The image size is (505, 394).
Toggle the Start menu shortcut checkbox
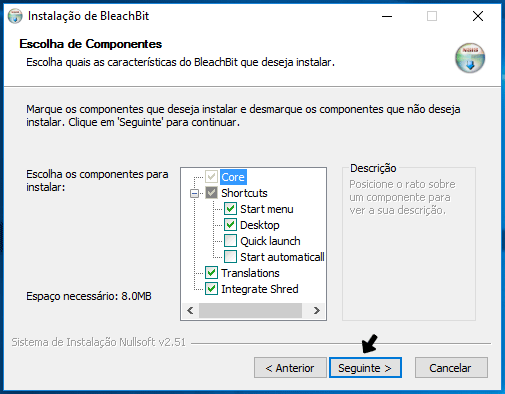[x=230, y=209]
